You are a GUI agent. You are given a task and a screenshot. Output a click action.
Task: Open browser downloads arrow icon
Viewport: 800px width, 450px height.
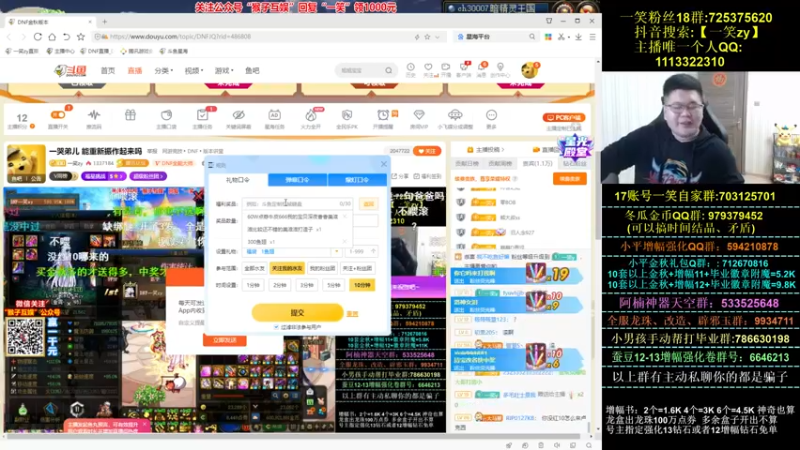point(578,37)
